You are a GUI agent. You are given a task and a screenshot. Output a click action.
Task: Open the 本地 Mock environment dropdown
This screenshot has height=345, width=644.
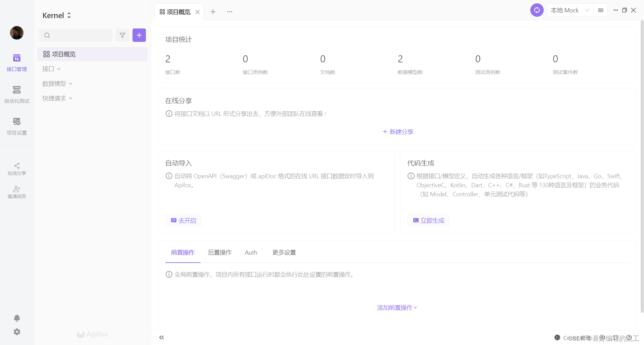tap(570, 10)
